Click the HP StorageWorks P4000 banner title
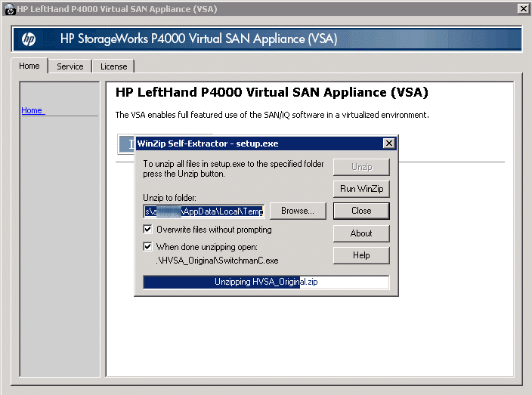This screenshot has height=395, width=532. pos(199,39)
